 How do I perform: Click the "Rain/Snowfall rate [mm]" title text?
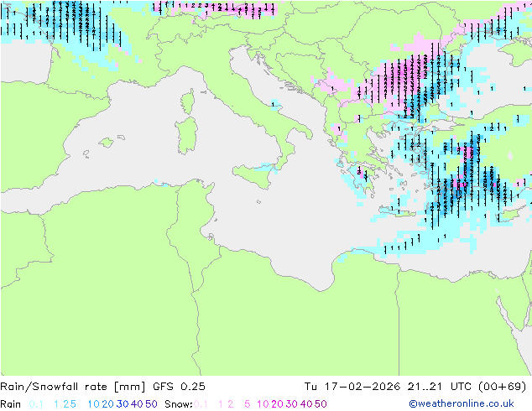pyautogui.click(x=73, y=387)
